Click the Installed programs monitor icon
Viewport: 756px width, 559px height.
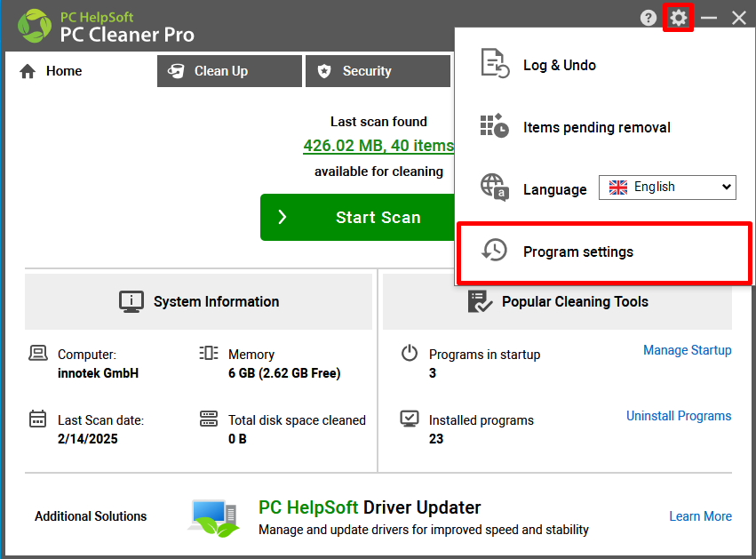410,419
